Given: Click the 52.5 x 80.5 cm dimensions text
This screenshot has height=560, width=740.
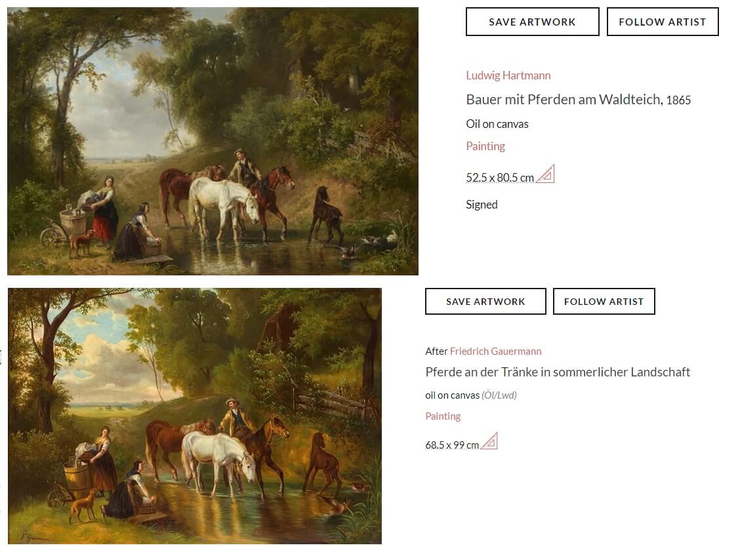Looking at the screenshot, I should (500, 178).
